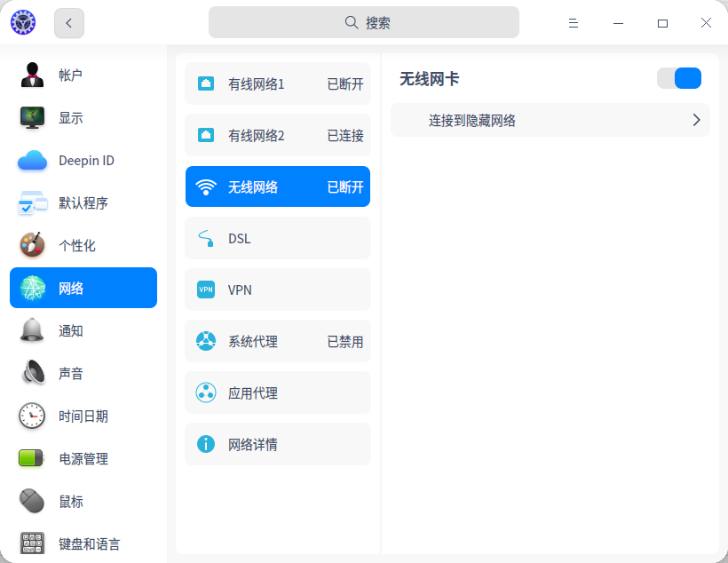This screenshot has height=563, width=728.
Task: Click the DSL cable icon
Action: pyautogui.click(x=206, y=238)
